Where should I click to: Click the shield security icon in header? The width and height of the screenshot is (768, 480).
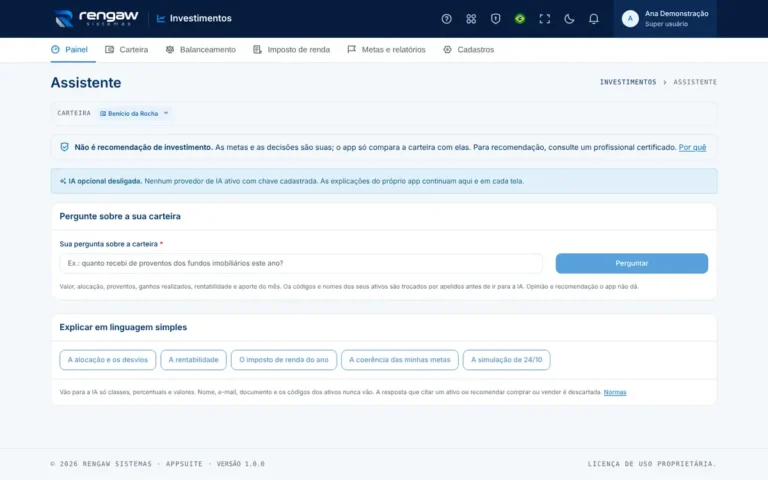click(495, 19)
